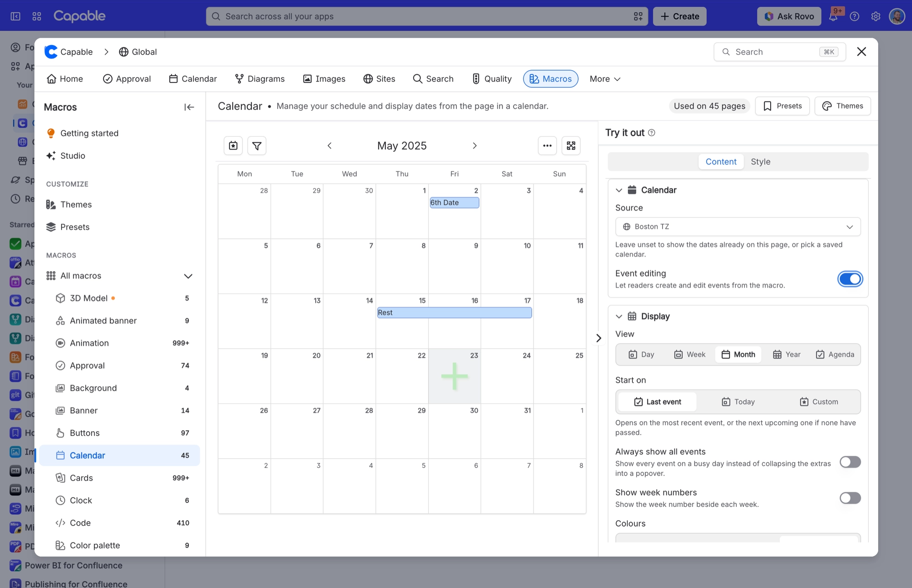Toggle Event editing switch off
Image resolution: width=912 pixels, height=588 pixels.
(850, 279)
